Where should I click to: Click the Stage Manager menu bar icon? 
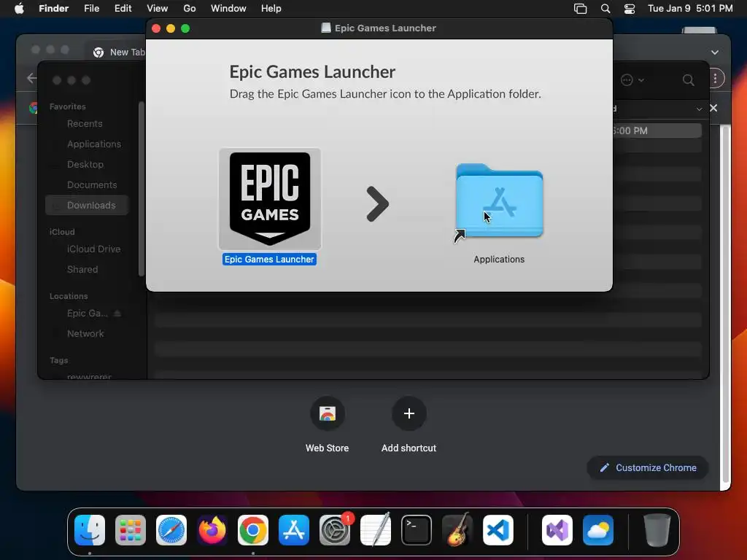(x=580, y=9)
